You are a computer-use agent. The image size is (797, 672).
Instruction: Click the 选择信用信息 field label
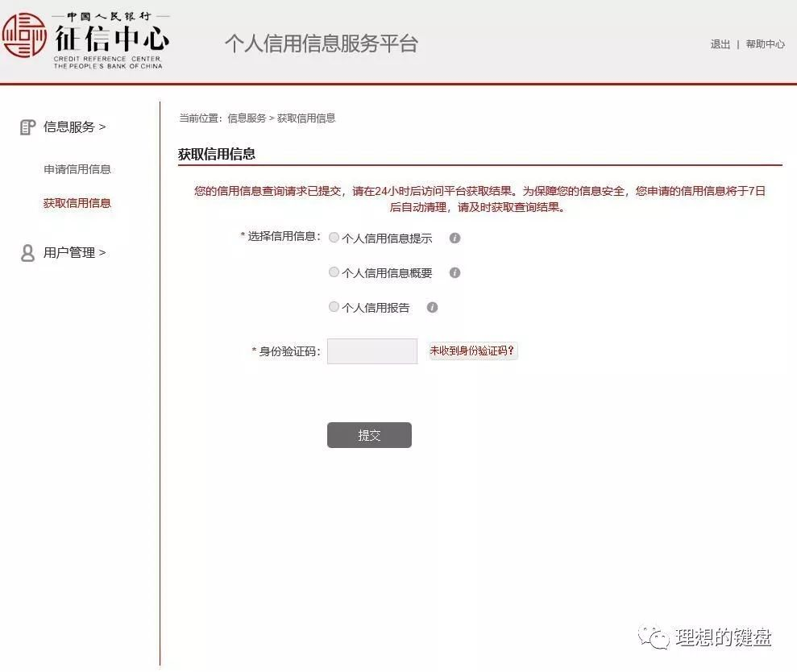(280, 236)
